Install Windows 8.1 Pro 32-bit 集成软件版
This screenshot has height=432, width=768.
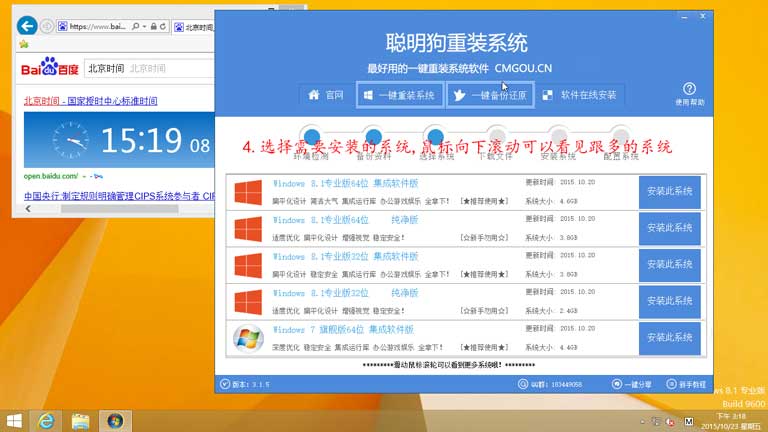click(669, 265)
